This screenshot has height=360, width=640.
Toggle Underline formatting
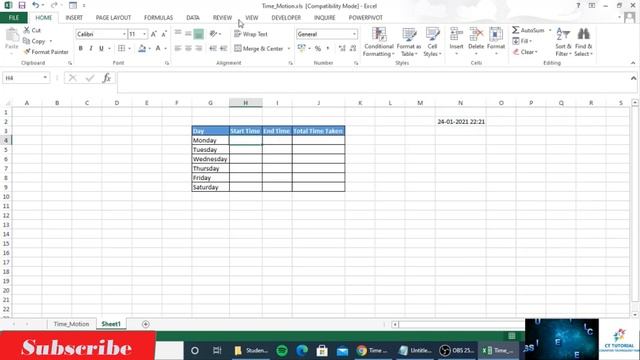(x=101, y=48)
